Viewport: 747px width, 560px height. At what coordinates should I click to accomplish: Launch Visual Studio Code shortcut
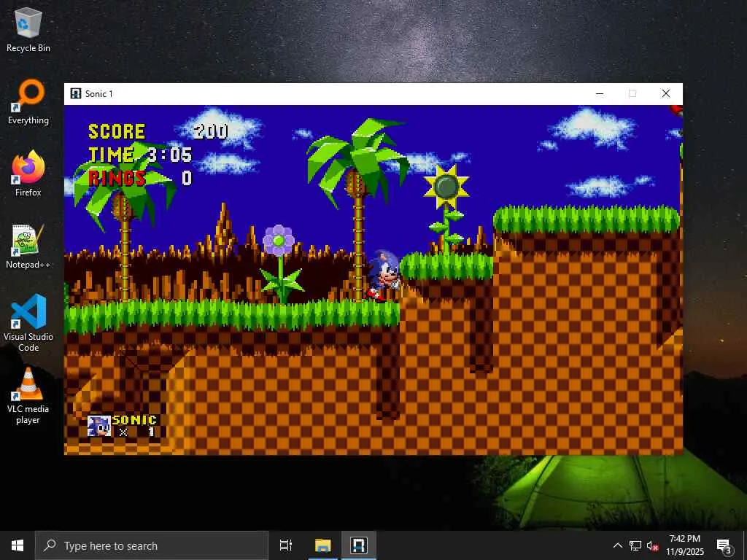[28, 323]
